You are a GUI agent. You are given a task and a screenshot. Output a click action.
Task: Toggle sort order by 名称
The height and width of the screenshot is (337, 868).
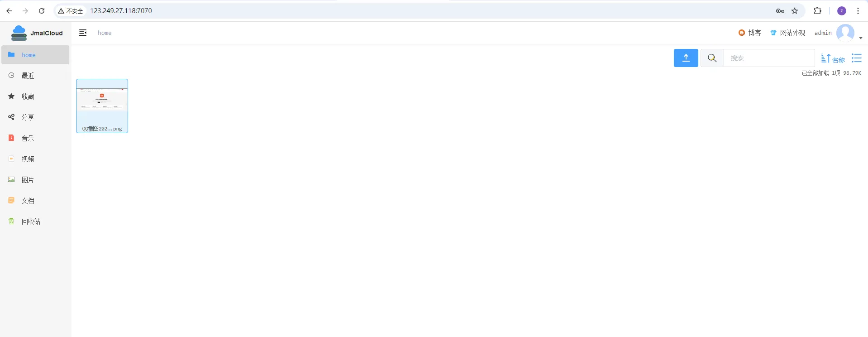click(x=833, y=59)
